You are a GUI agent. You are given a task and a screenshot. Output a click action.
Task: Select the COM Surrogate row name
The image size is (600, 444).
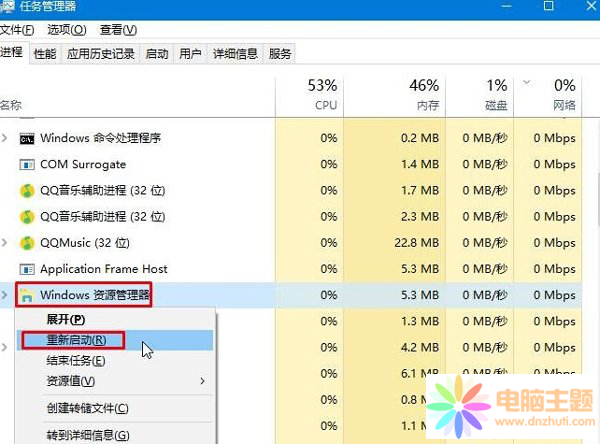point(83,165)
